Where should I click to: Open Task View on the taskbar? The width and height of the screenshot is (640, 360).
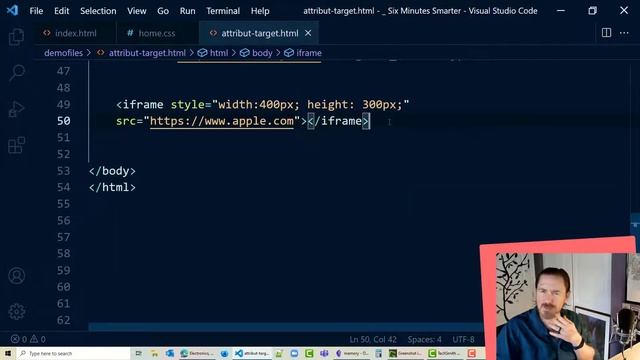click(138, 353)
